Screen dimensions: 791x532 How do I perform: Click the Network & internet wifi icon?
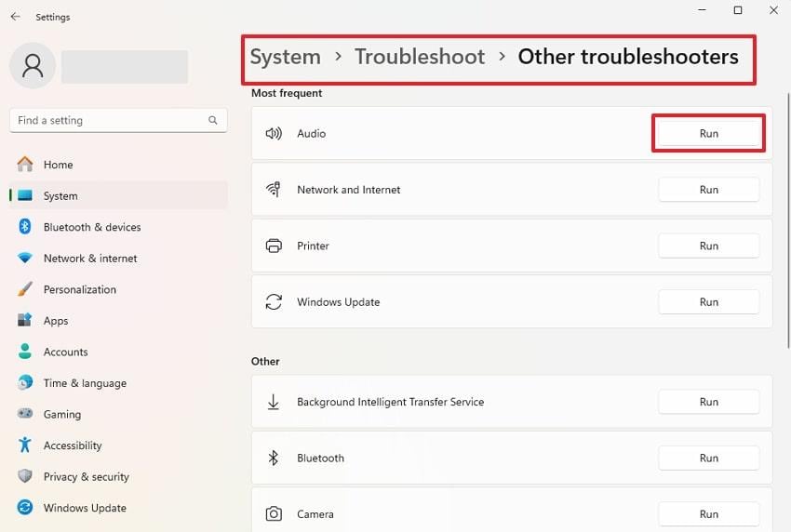tap(25, 258)
